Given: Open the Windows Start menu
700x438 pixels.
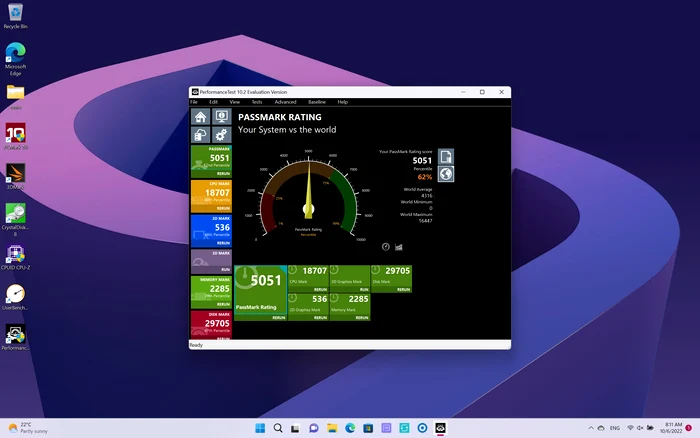Looking at the screenshot, I should [260, 428].
